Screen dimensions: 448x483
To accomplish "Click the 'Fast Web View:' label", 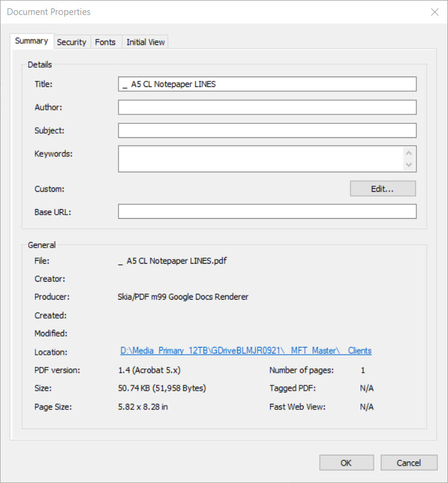I will click(297, 407).
